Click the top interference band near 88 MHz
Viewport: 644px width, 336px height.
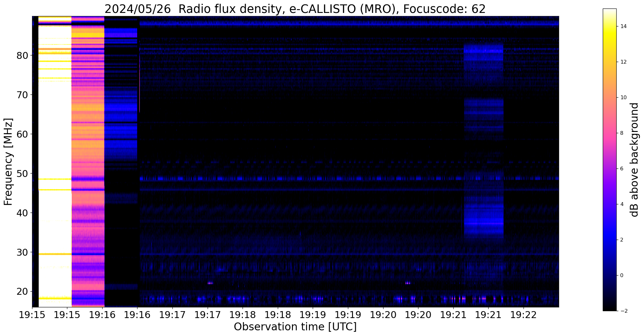[x=349, y=23]
